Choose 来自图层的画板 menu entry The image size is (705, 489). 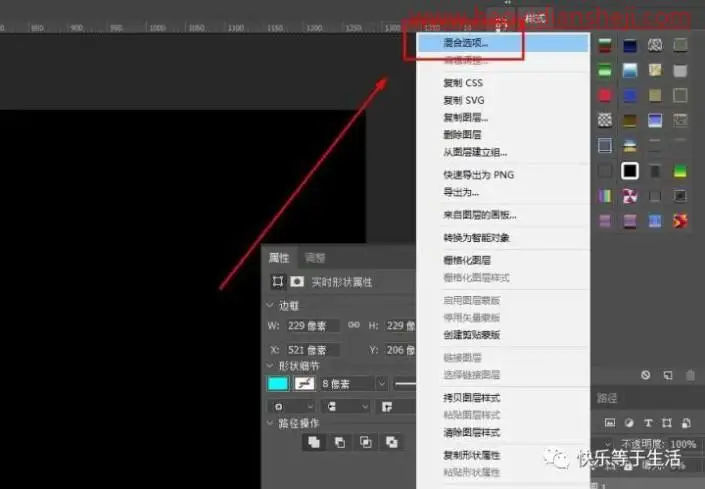pos(480,215)
